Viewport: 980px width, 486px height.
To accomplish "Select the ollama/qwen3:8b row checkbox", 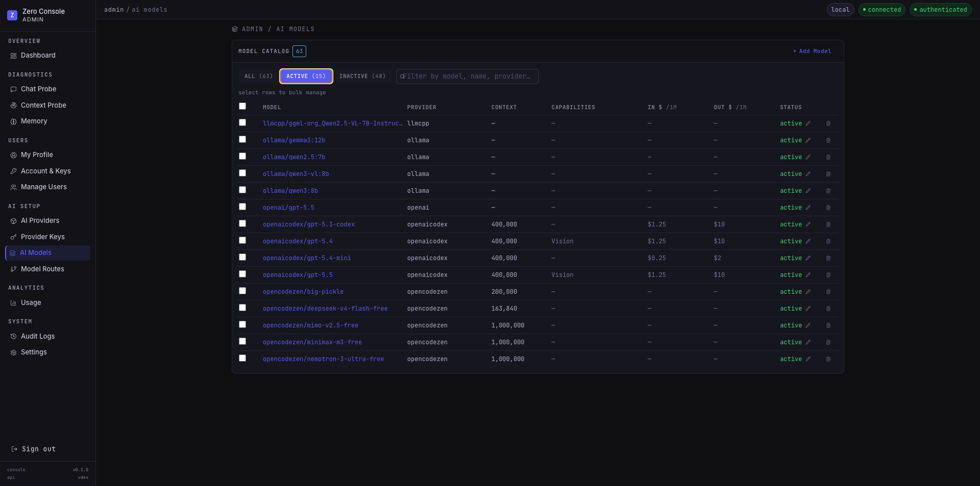I will [x=242, y=190].
